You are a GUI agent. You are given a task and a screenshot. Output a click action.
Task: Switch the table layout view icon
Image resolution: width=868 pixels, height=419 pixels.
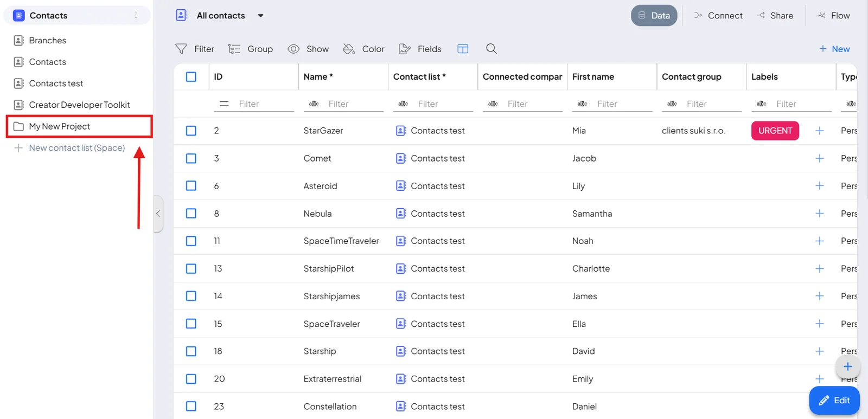tap(463, 49)
